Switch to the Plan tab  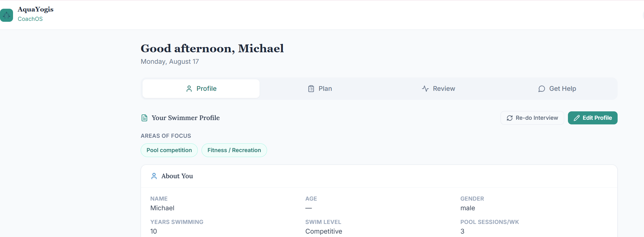click(x=320, y=89)
